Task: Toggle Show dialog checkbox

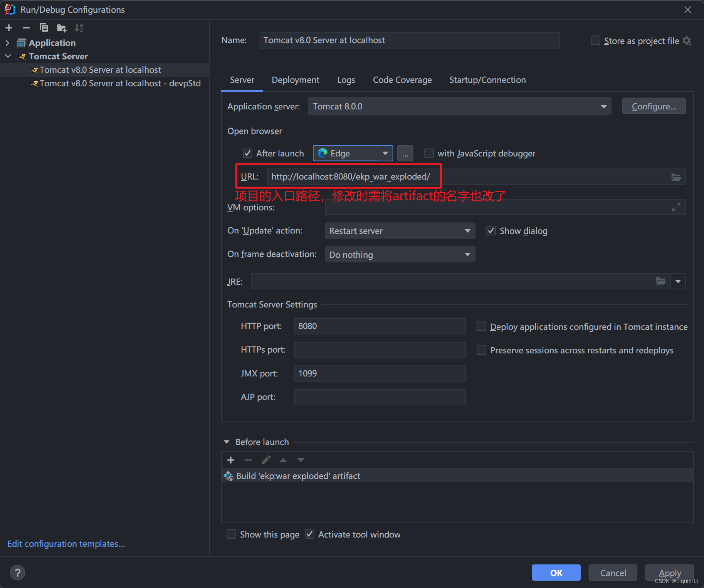Action: pyautogui.click(x=491, y=231)
